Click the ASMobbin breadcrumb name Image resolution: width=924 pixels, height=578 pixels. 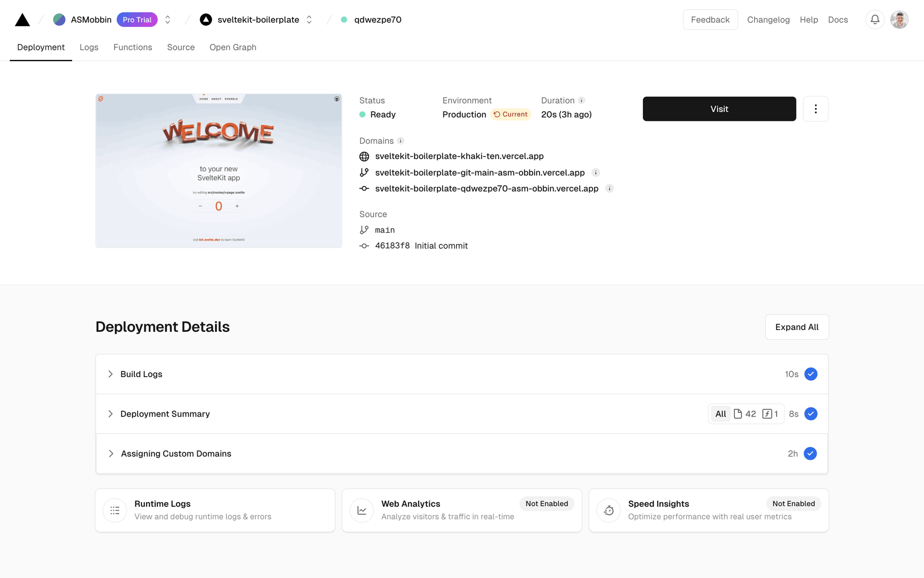pyautogui.click(x=91, y=20)
